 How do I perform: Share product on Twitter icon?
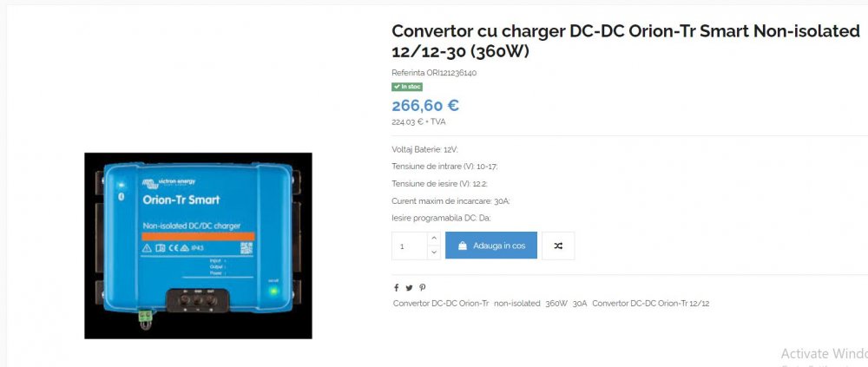coord(409,287)
